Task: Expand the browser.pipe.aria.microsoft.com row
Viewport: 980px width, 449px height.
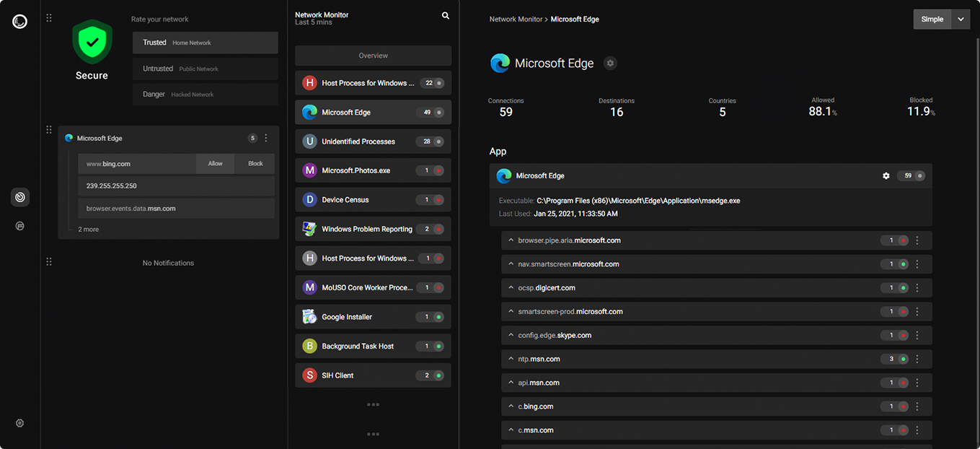Action: click(511, 240)
